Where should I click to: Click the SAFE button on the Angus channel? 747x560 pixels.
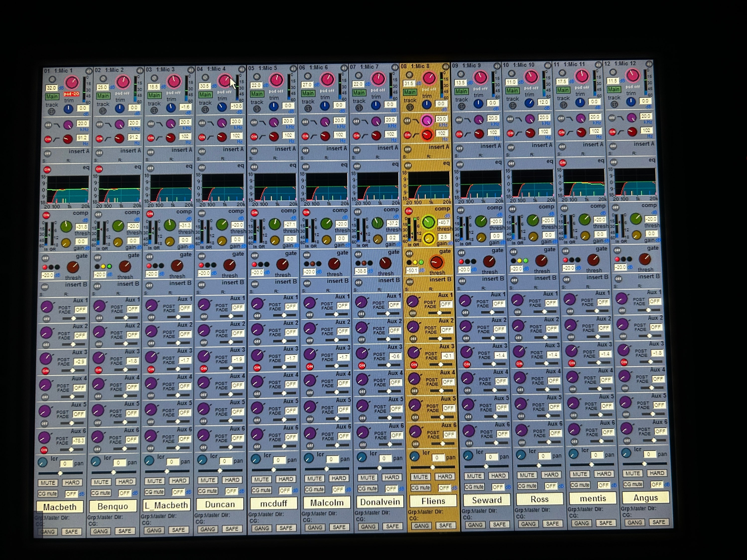pyautogui.click(x=659, y=522)
